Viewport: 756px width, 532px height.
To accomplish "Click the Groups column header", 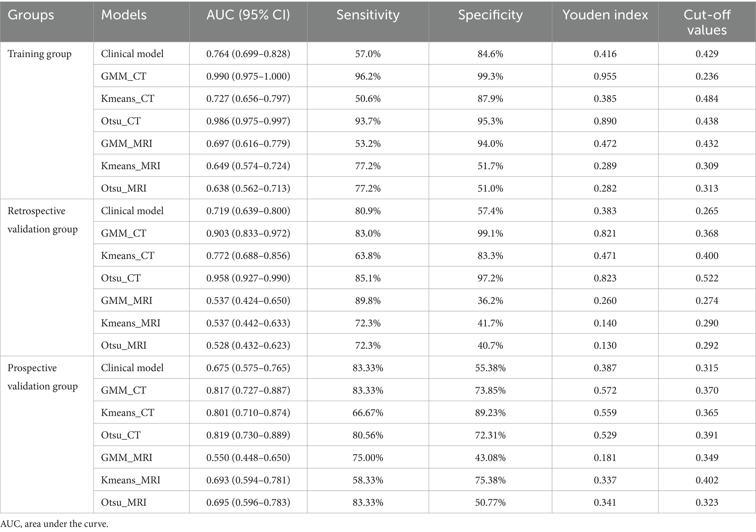I will point(31,15).
